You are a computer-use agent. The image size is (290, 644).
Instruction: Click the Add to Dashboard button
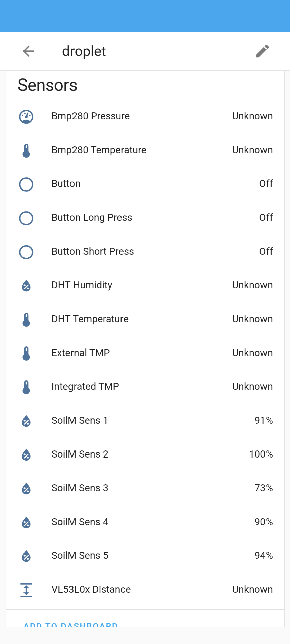(71, 625)
